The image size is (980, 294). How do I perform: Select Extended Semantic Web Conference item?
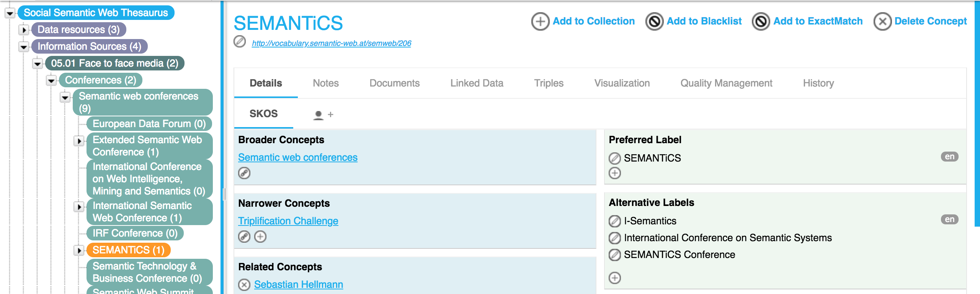[149, 146]
